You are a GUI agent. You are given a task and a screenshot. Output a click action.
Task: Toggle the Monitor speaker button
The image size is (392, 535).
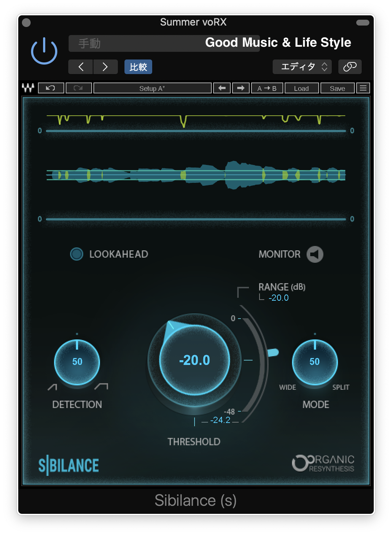point(315,254)
